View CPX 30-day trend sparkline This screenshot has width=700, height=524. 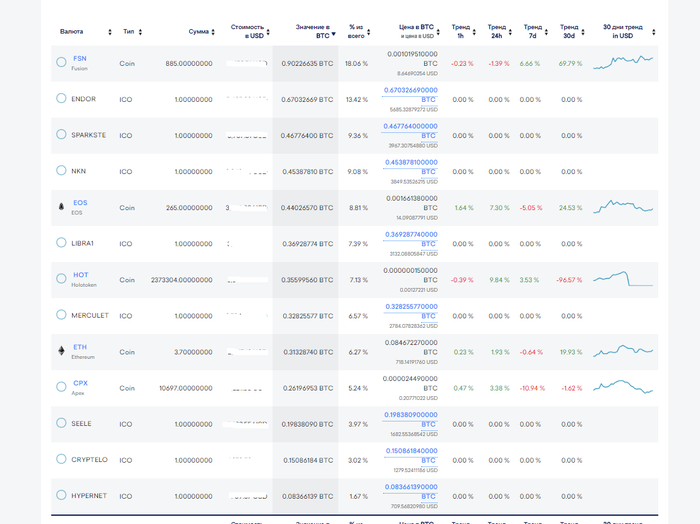623,387
